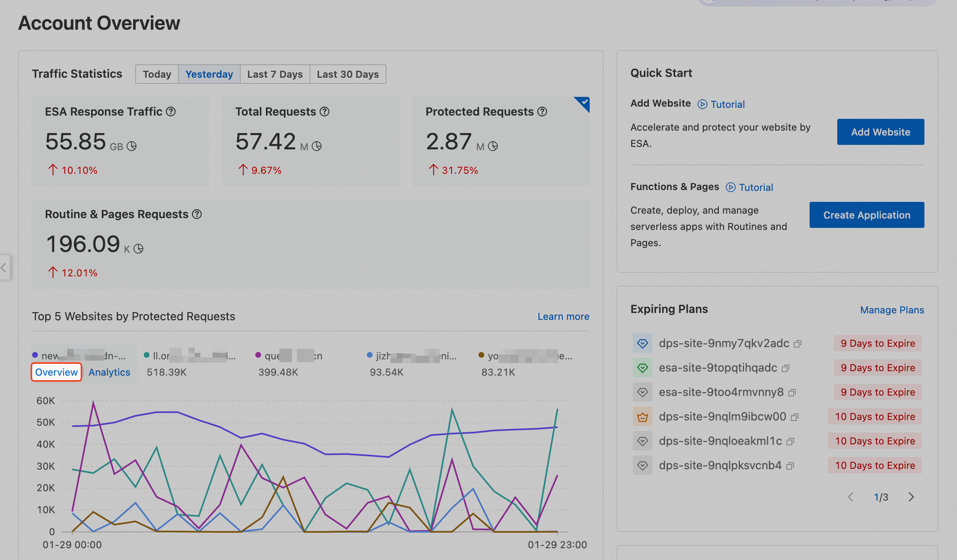
Task: Go to previous page of Expiring Plans
Action: point(851,497)
